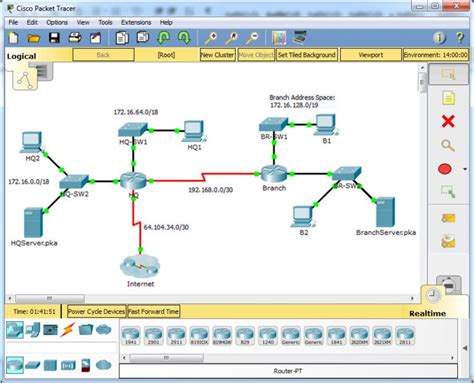This screenshot has height=383, width=474.
Task: Click the Paste icon in the toolbar
Action: pyautogui.click(x=143, y=37)
